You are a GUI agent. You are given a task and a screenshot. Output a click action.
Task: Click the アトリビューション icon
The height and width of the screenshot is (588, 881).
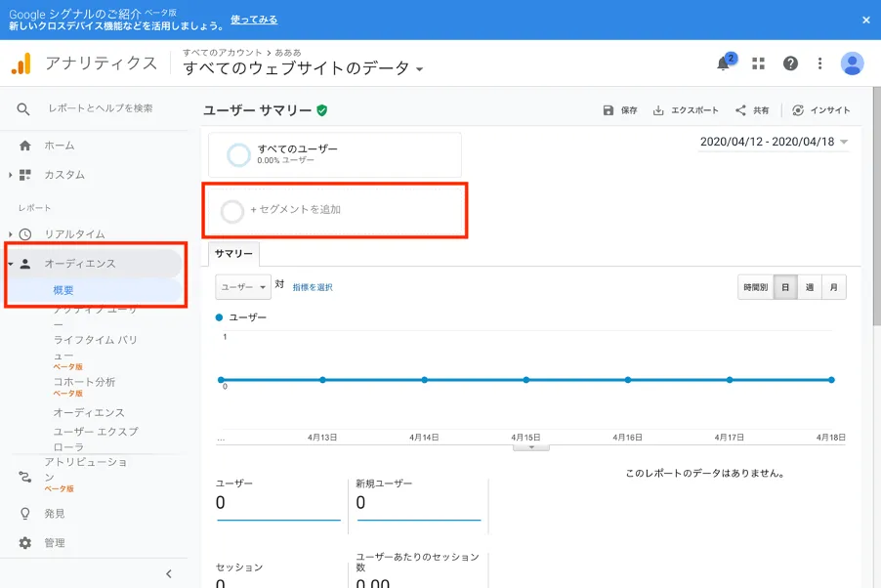click(25, 477)
